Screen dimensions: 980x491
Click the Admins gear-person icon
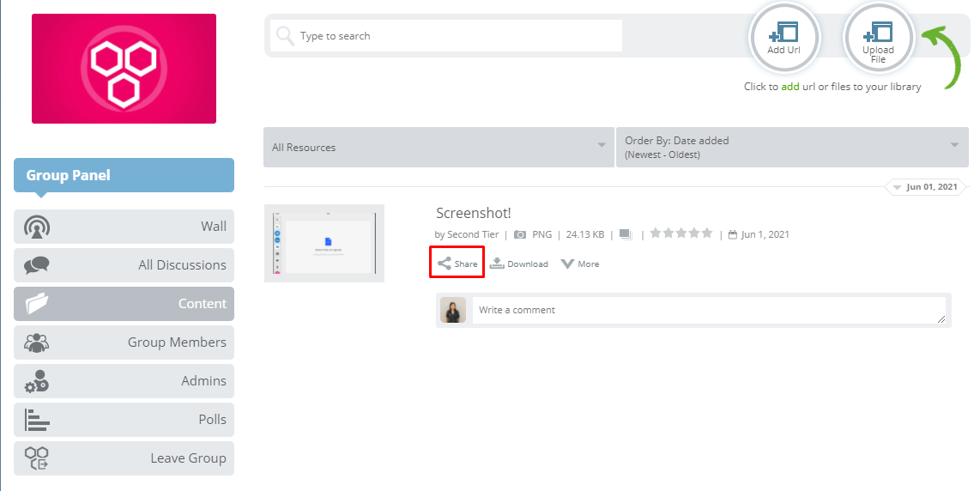click(x=37, y=381)
